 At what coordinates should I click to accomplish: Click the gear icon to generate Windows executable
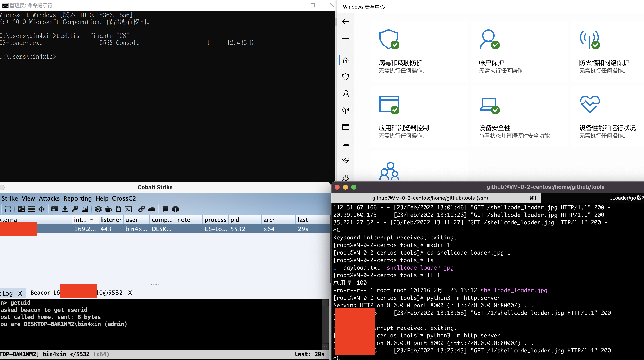98,209
